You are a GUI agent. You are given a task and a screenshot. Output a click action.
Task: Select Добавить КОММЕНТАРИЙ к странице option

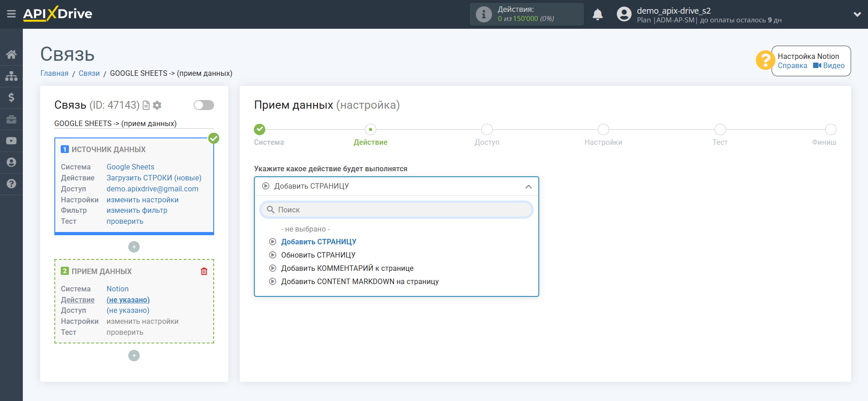click(347, 268)
